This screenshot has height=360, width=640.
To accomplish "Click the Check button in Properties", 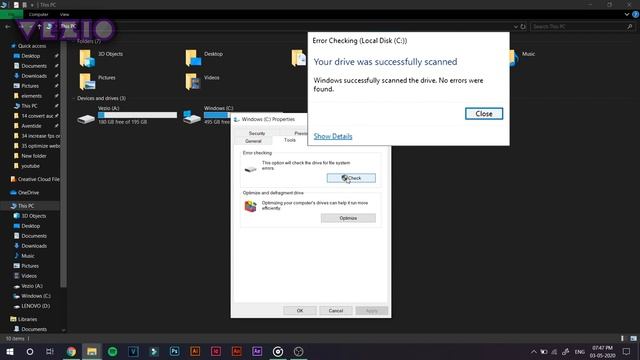I will coord(351,178).
